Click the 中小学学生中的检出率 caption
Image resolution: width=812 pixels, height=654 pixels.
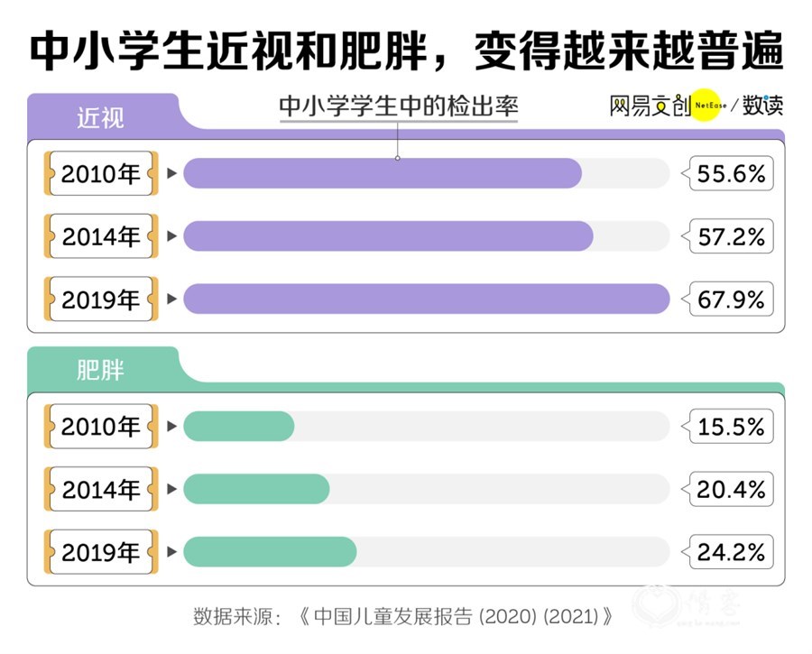(399, 106)
